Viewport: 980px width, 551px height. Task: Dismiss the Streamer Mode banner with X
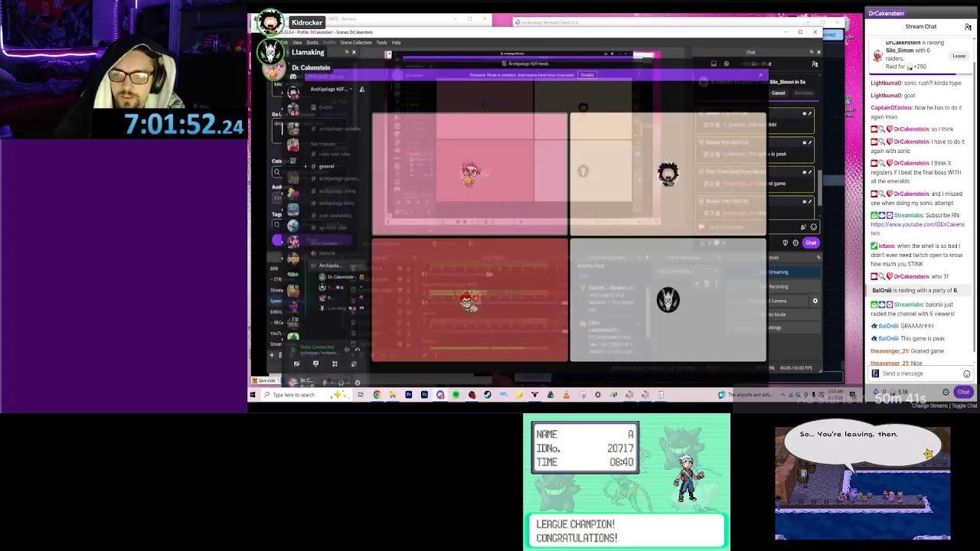(761, 75)
